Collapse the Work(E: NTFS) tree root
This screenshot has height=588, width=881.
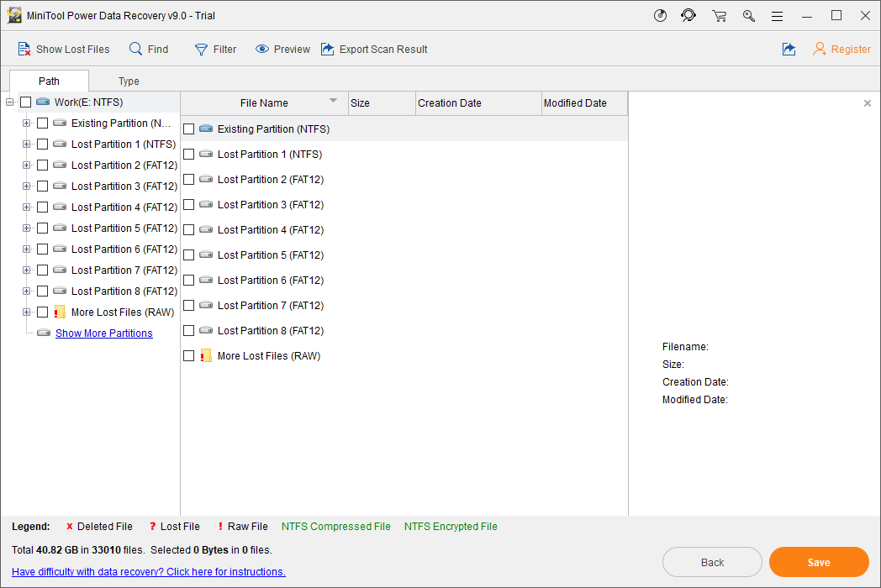[x=10, y=102]
